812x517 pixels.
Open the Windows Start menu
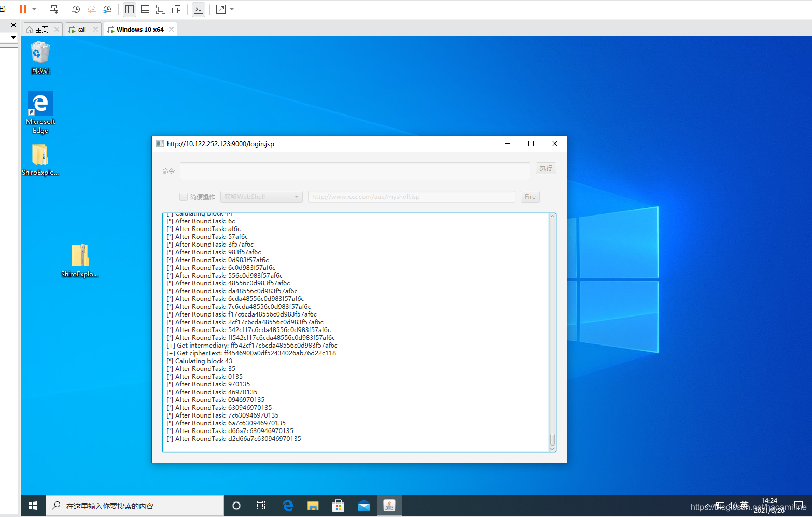pyautogui.click(x=33, y=506)
